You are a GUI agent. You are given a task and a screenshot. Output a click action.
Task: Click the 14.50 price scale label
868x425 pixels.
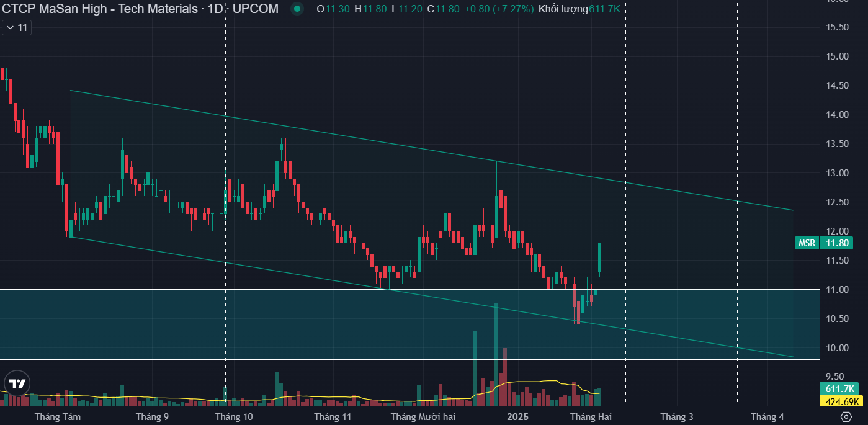[837, 86]
